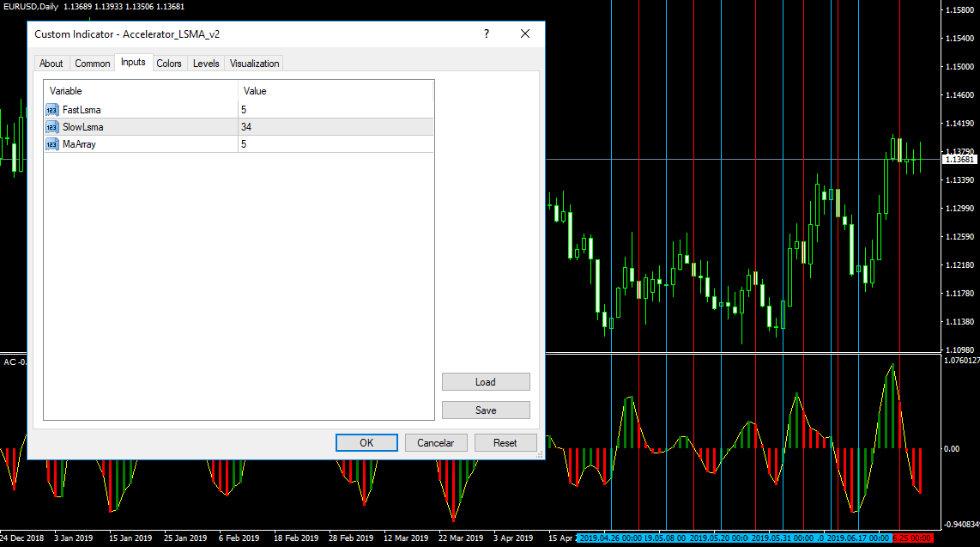Screen dimensions: 980x547
Task: Click the 2019.05.20 date marker
Action: pos(718,538)
